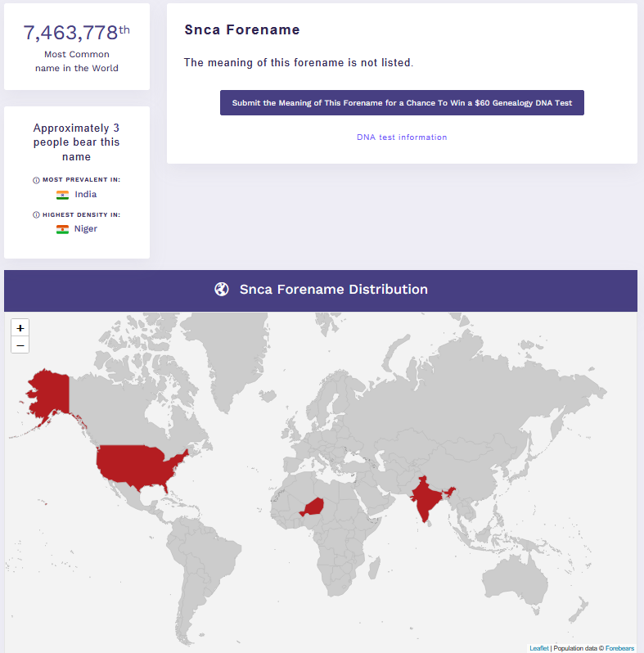Click the 7,463,778th rank number
The width and height of the screenshot is (644, 653).
pos(76,33)
